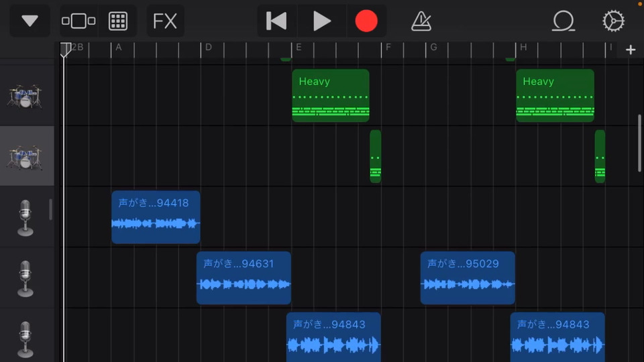The image size is (644, 362).
Task: Open the drum grid instrument view
Action: click(117, 21)
